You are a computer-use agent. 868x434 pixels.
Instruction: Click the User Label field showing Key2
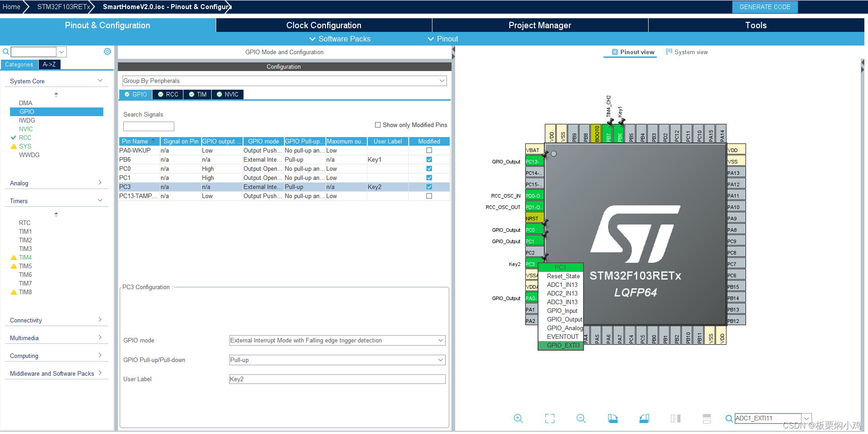click(x=337, y=379)
